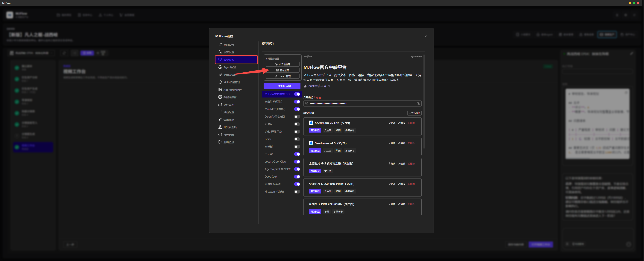Viewport: 644px width, 261px height.
Task: Click the Seedream v4.5 model logo
Action: click(x=311, y=143)
